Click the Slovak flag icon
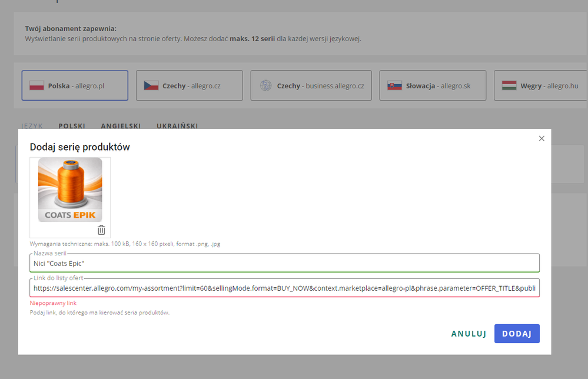 coord(394,86)
